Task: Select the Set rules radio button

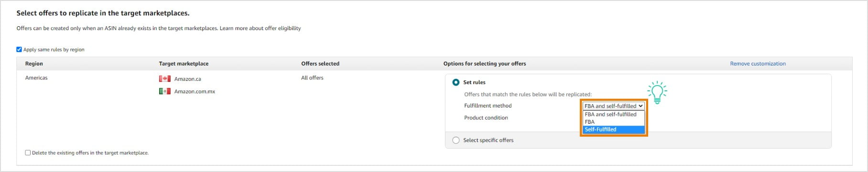Action: pos(456,82)
